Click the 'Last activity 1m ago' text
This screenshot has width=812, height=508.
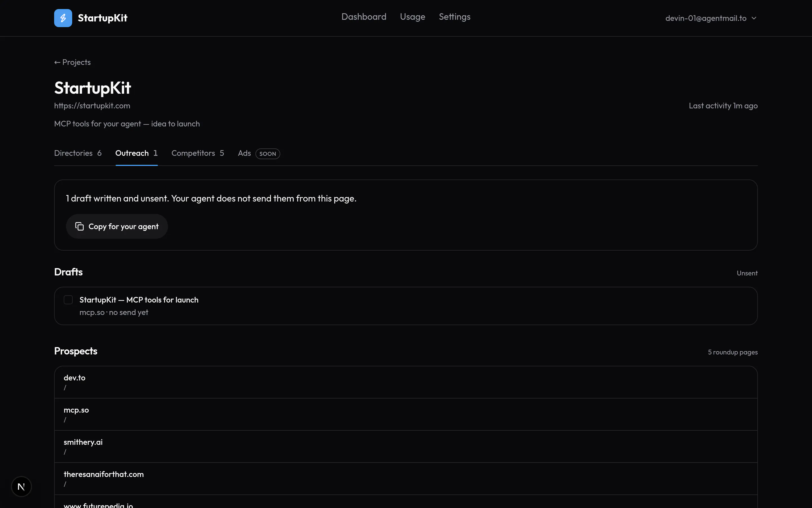click(x=723, y=106)
